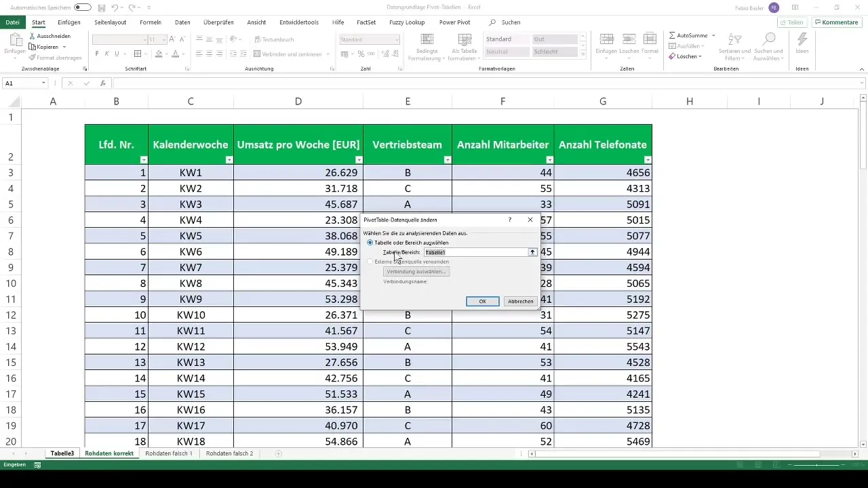Open the Power Pivot tab
Screen dimensions: 868x488
coord(454,22)
